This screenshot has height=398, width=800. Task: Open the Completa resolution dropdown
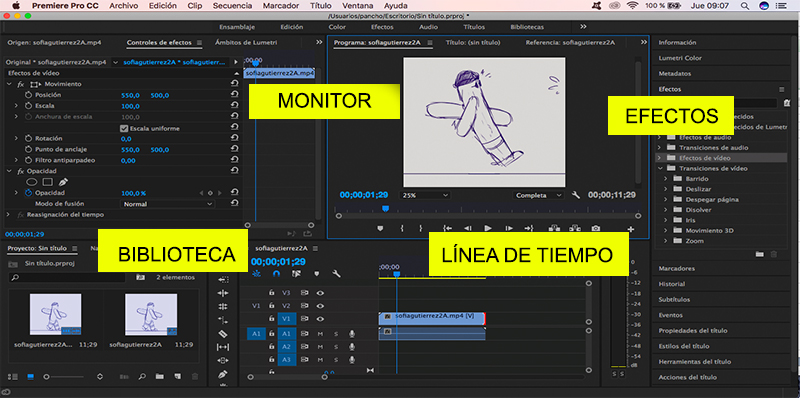click(x=538, y=195)
